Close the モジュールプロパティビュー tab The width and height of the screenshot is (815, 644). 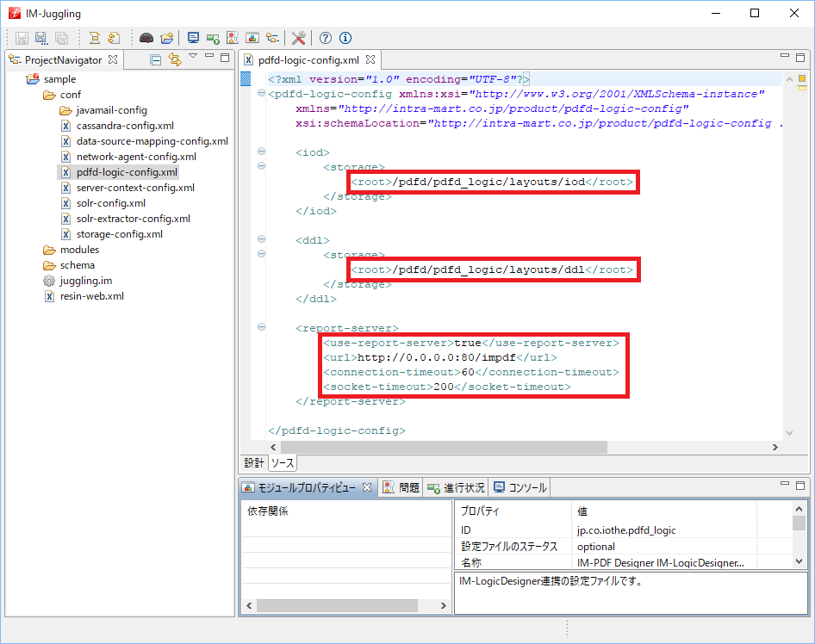[367, 487]
